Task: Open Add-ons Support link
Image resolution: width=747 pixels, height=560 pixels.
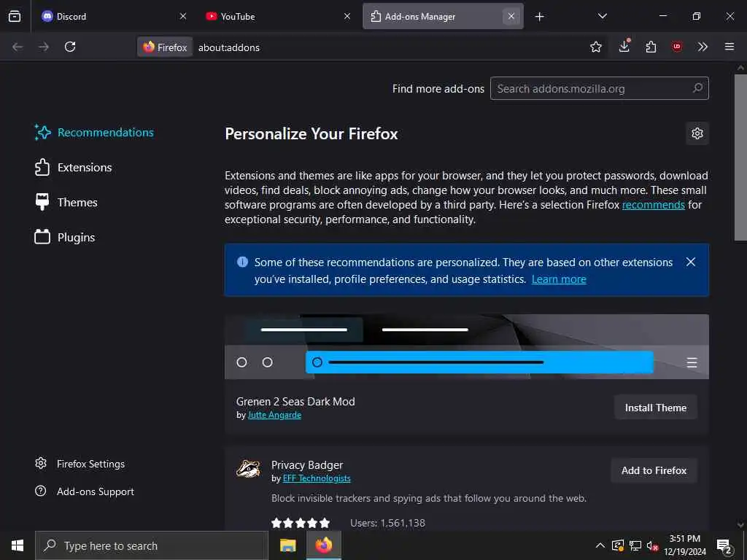Action: pos(85,491)
